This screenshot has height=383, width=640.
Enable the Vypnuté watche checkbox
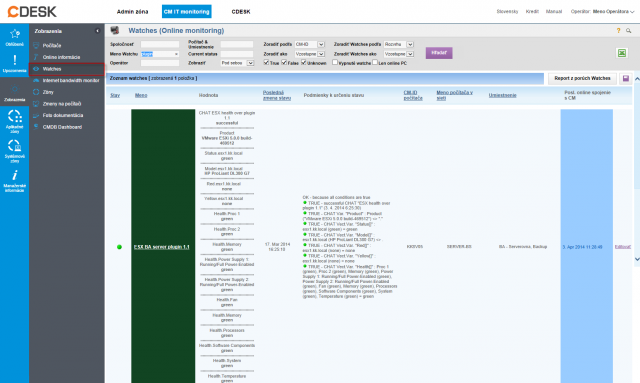coord(335,62)
